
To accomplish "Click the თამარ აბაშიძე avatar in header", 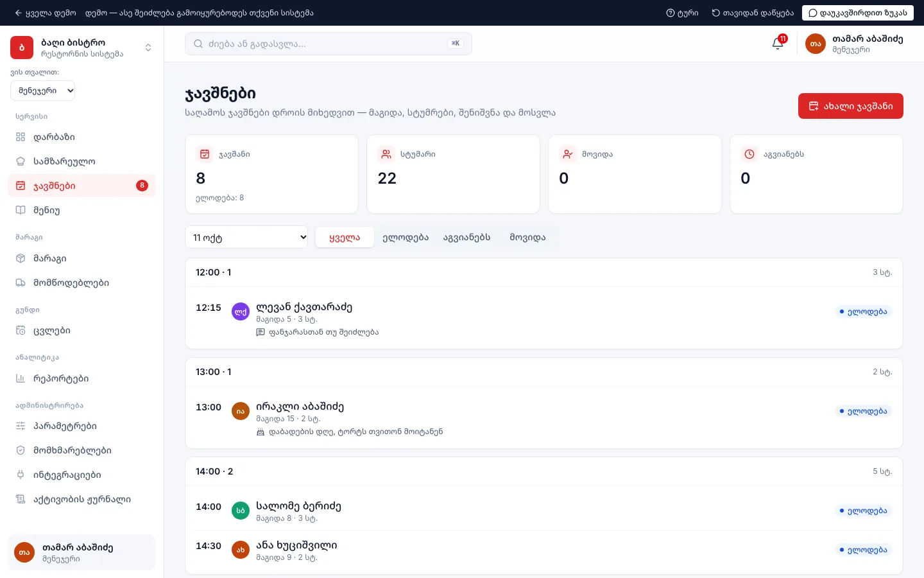I will (x=816, y=44).
